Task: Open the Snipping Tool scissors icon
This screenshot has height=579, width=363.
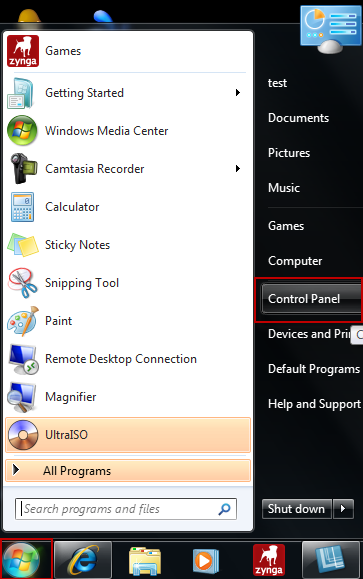Action: (x=22, y=283)
